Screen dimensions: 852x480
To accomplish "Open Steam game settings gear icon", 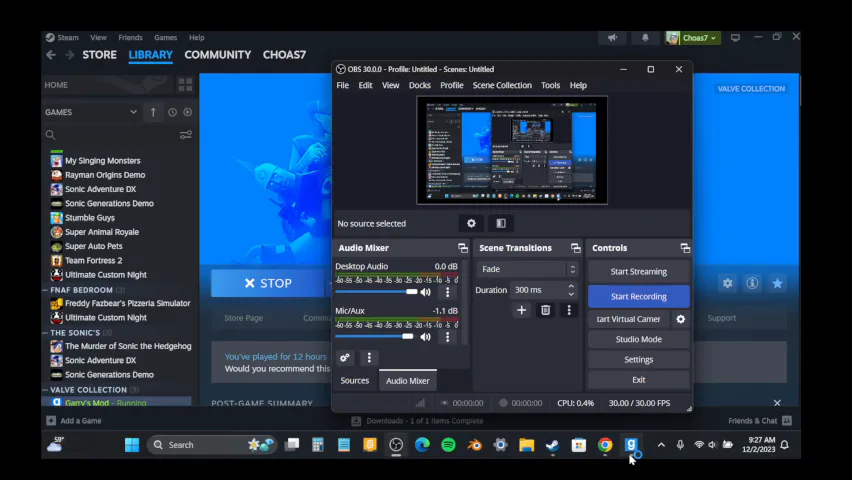I will click(x=728, y=283).
